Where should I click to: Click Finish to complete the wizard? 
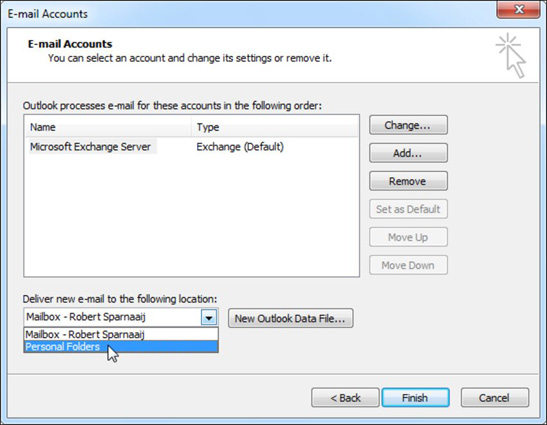point(415,398)
